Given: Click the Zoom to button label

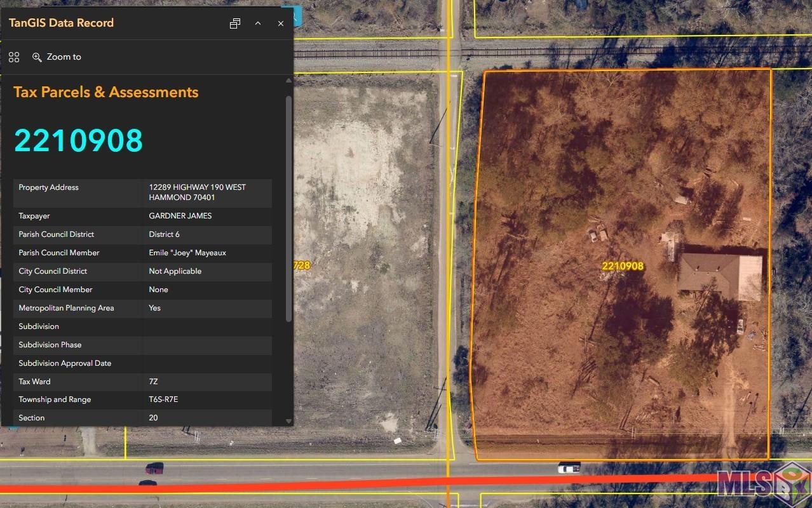Looking at the screenshot, I should click(64, 57).
